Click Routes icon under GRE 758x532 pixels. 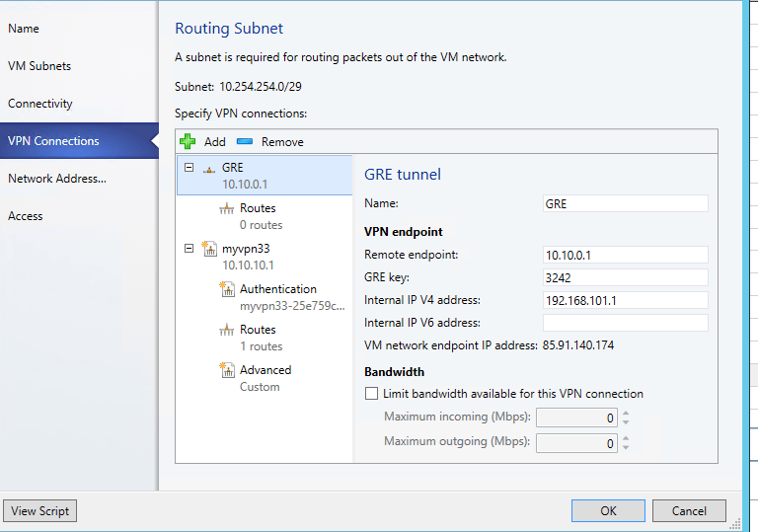coord(227,209)
